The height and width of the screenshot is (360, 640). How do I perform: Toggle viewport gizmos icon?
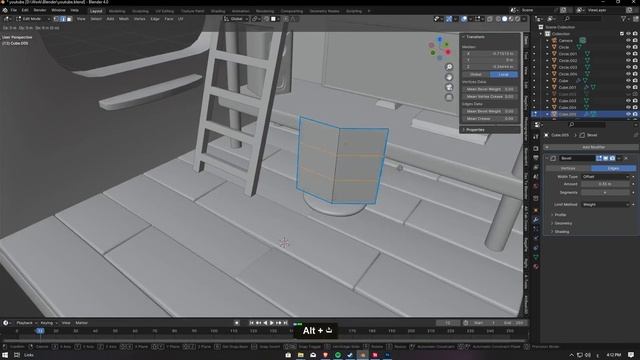(449, 19)
